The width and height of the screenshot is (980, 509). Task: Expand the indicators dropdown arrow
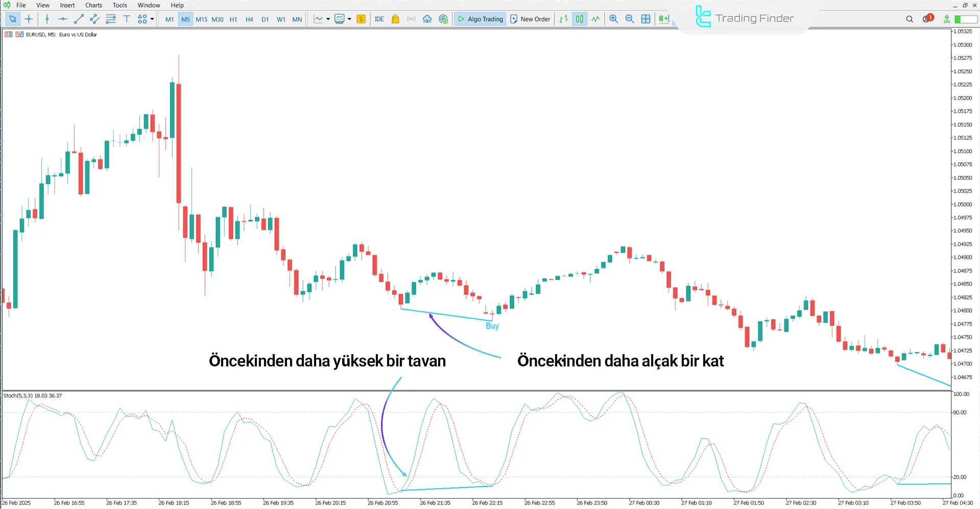click(350, 19)
